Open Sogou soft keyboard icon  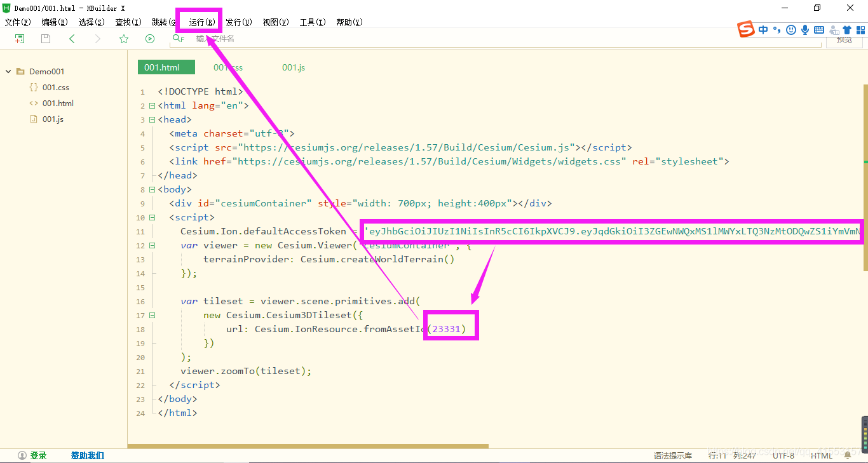[819, 29]
